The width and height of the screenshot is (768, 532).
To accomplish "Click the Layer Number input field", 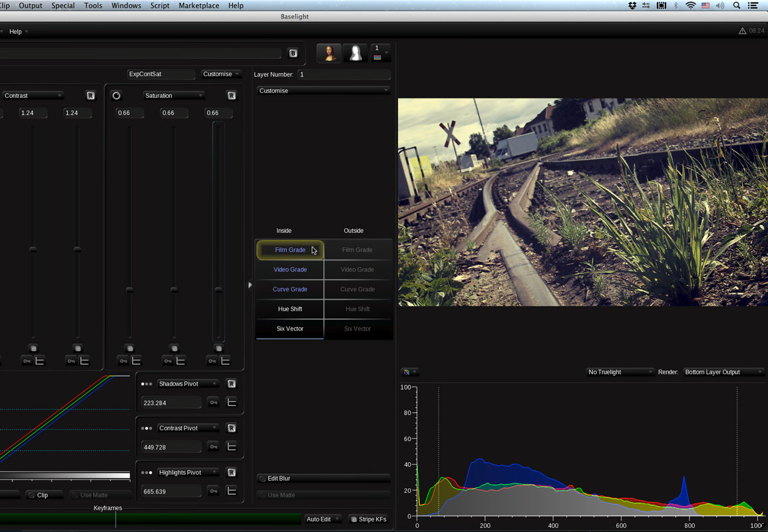I will (x=343, y=74).
